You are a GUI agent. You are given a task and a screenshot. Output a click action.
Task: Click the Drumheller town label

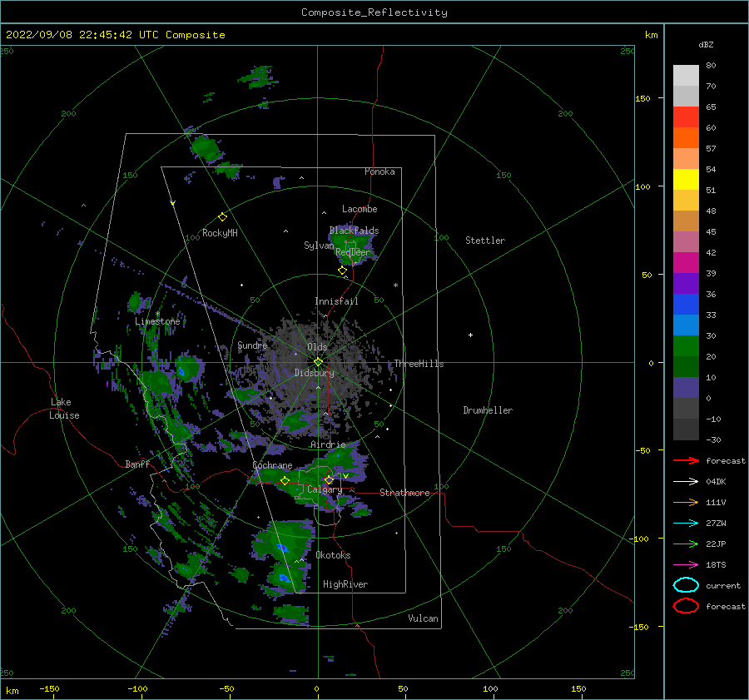pos(488,410)
